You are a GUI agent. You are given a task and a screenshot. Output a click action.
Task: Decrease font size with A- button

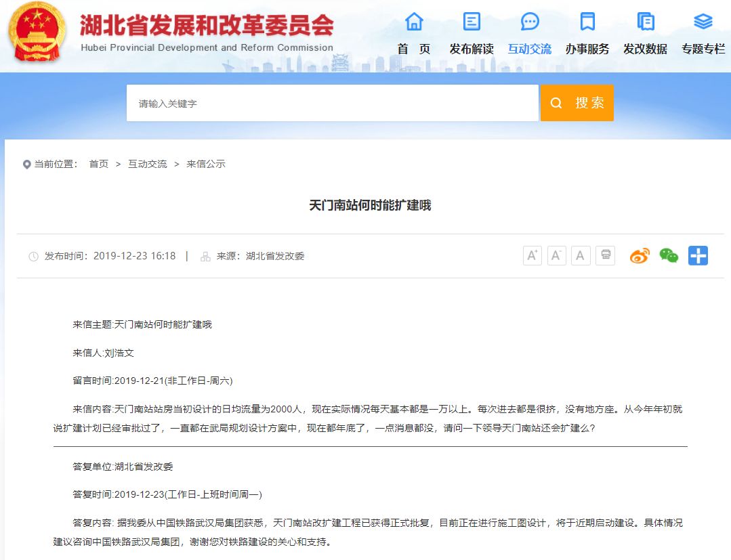point(557,255)
